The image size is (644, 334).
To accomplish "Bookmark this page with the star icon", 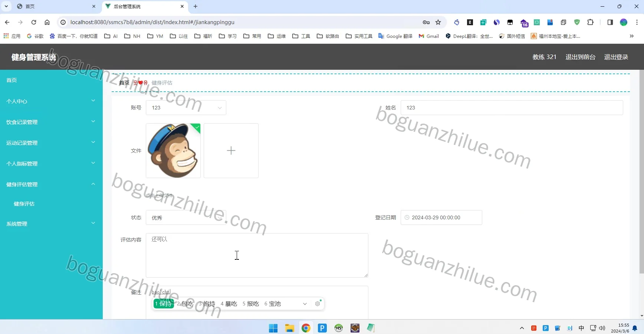I will click(x=438, y=22).
